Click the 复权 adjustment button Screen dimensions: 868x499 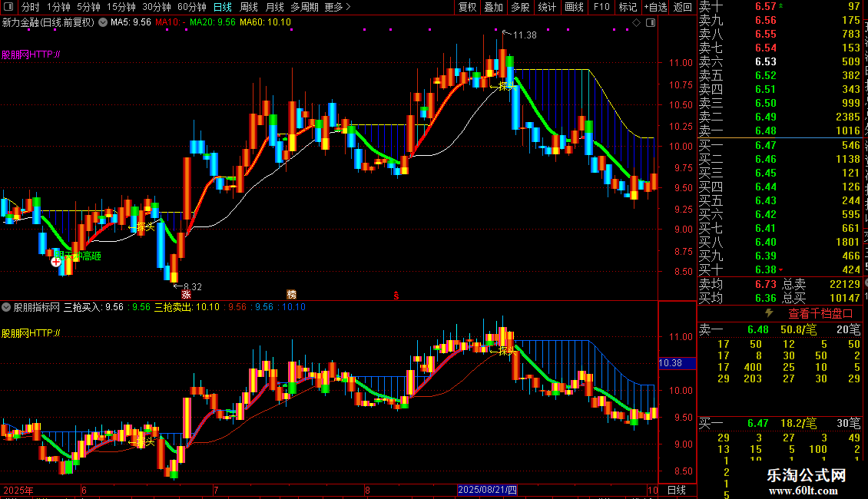[467, 7]
